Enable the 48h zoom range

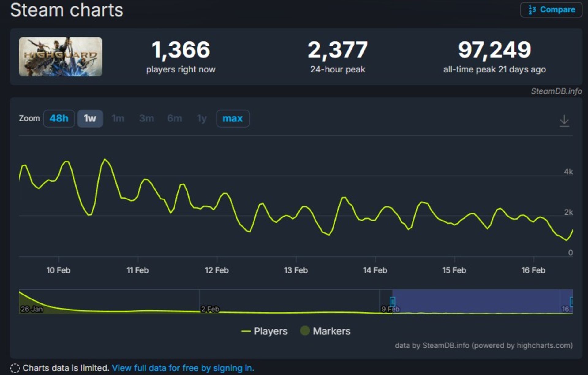59,119
